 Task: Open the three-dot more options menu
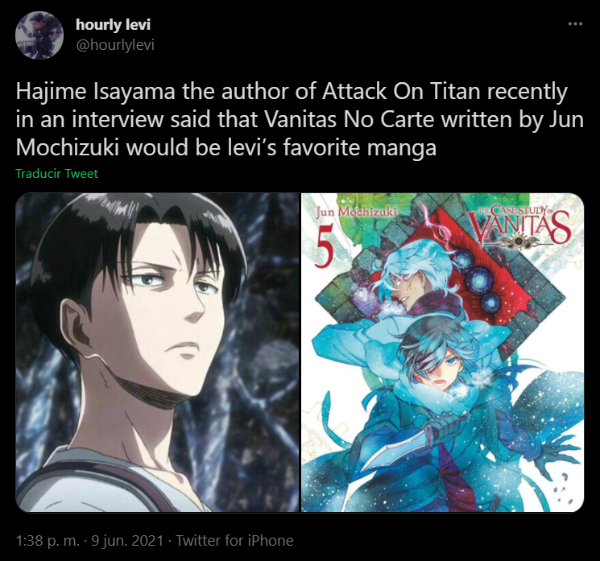(575, 24)
